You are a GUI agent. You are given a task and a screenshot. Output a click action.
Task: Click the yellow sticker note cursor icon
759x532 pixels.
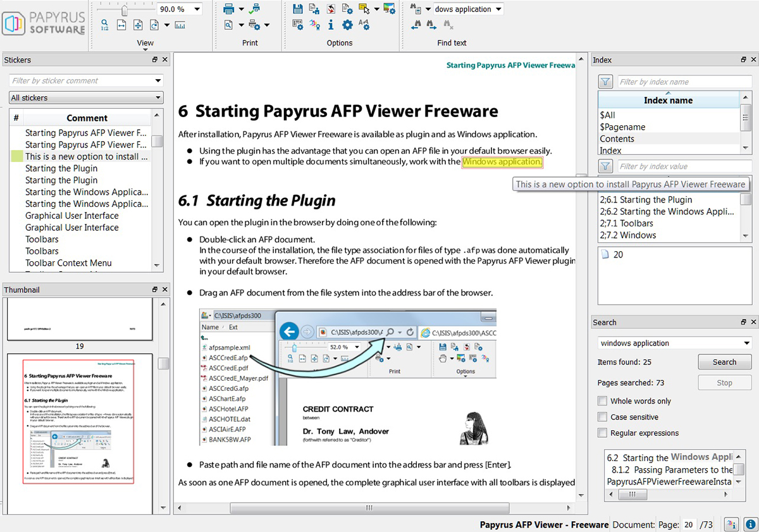pyautogui.click(x=364, y=9)
